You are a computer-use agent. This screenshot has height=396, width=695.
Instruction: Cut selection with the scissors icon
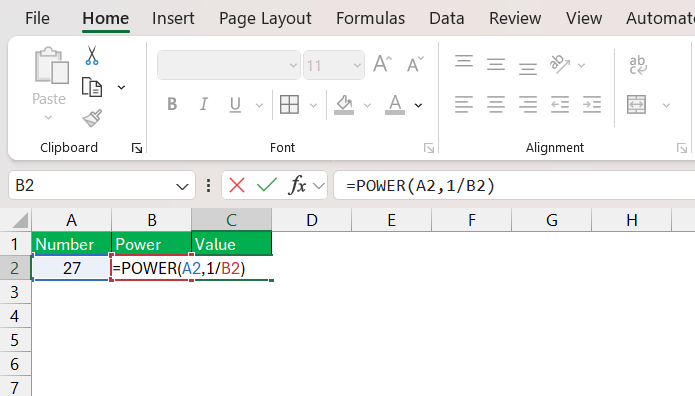92,55
